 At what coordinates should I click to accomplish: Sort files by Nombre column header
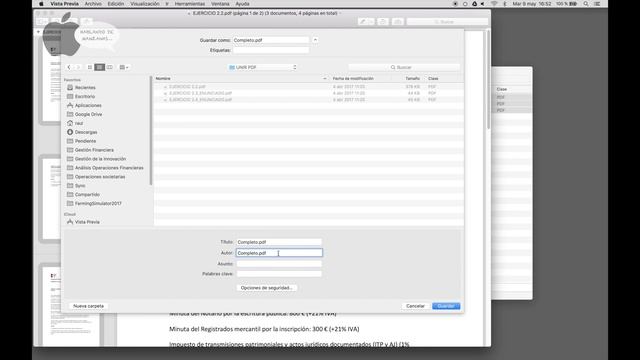pos(241,78)
